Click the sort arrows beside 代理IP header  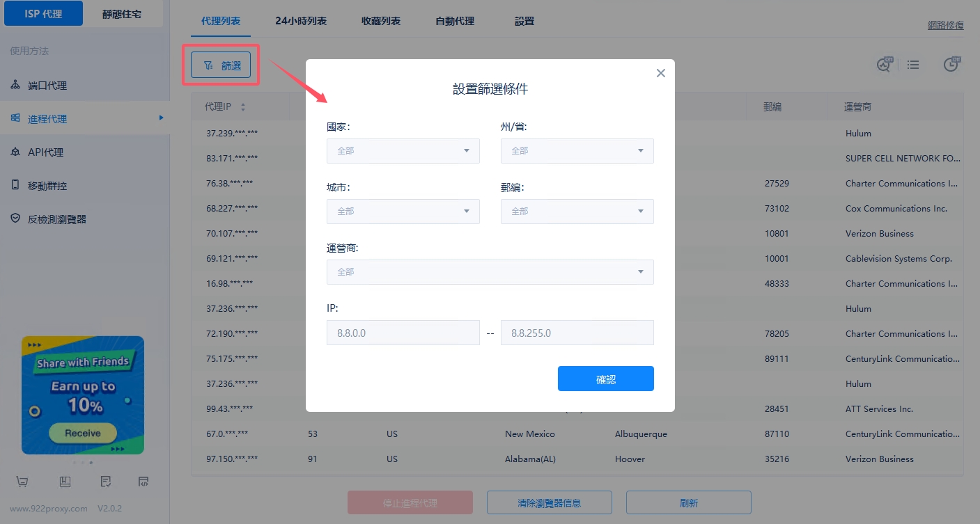point(243,107)
